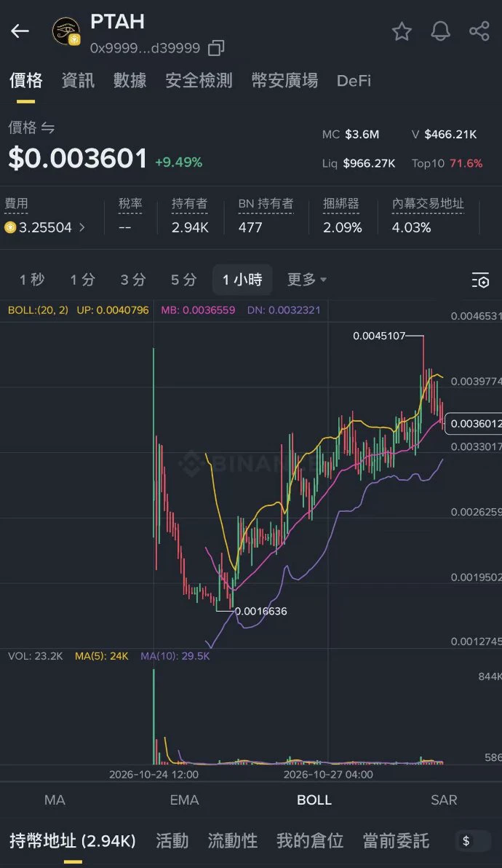Switch to the 資訊 tab
The image size is (502, 868).
click(x=78, y=81)
